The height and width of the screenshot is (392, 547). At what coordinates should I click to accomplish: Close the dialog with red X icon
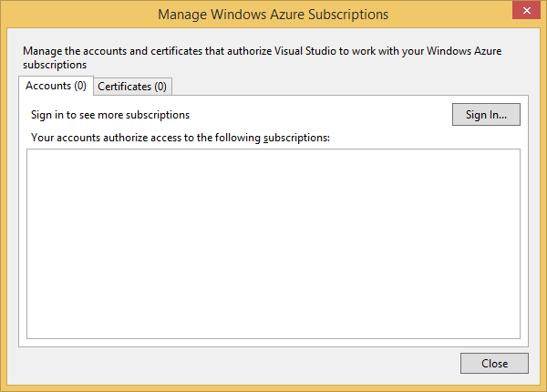pyautogui.click(x=526, y=10)
